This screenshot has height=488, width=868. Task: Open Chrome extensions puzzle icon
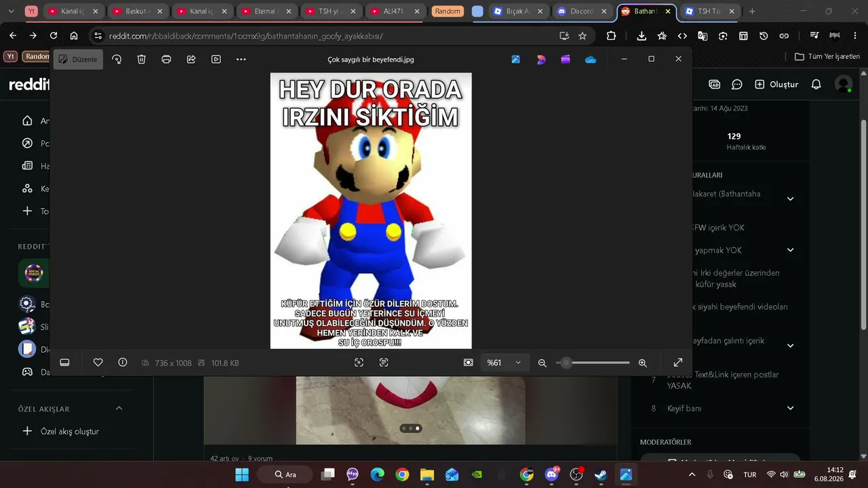(612, 36)
